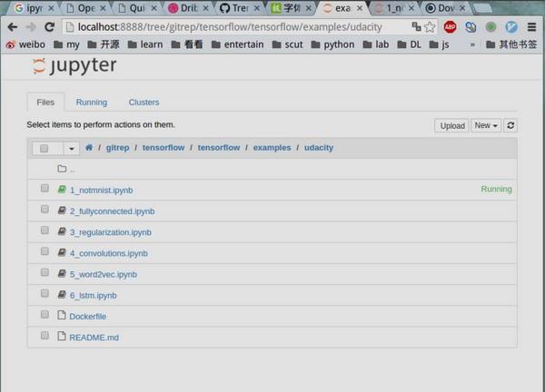Click the browser back arrow
This screenshot has height=392, width=545.
13,27
